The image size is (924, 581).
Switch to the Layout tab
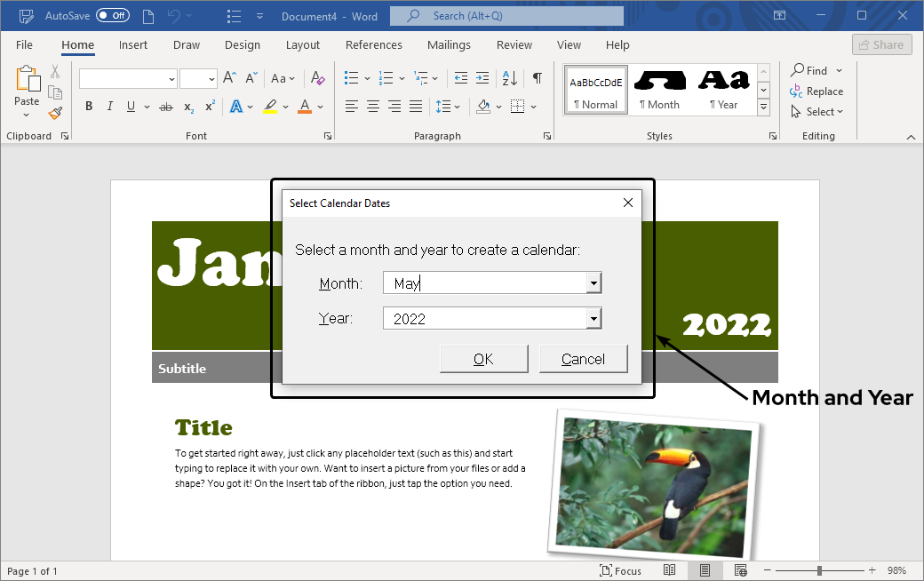click(302, 45)
